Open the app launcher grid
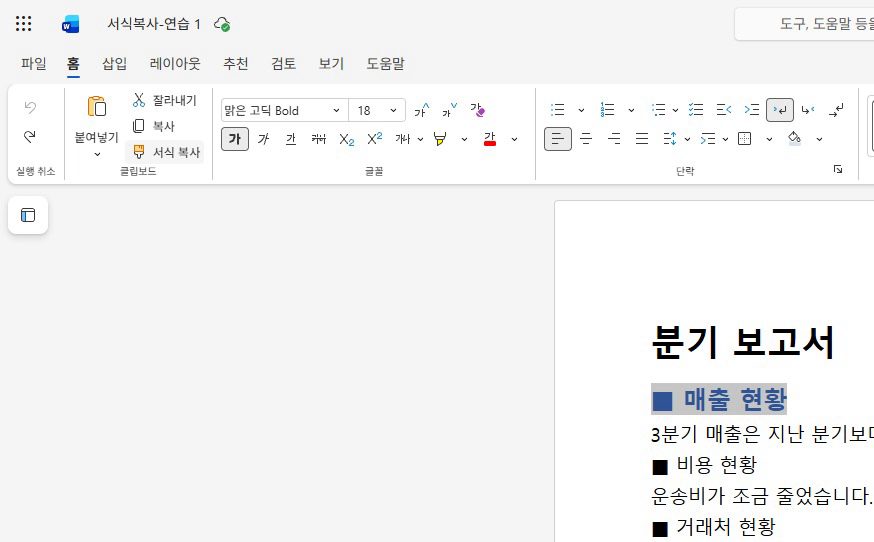The height and width of the screenshot is (542, 874). tap(23, 23)
